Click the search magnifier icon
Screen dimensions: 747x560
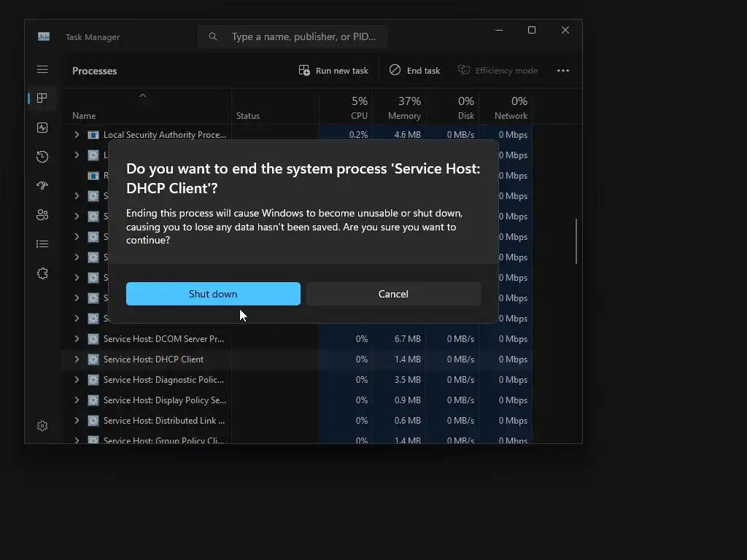213,36
